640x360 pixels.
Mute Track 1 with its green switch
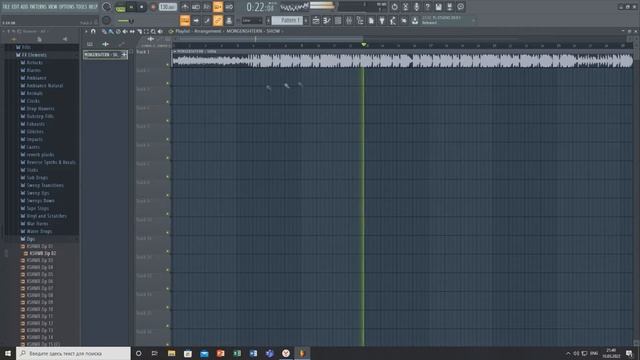167,64
